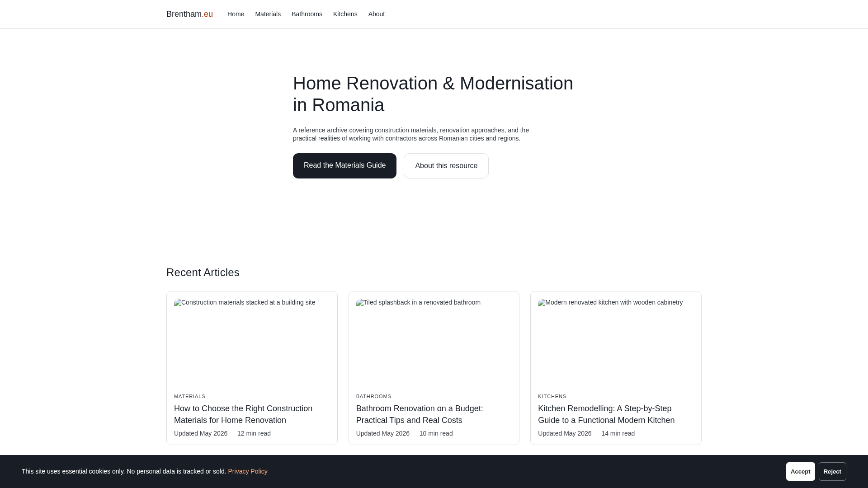Image resolution: width=868 pixels, height=488 pixels.
Task: Click the reference archive description paragraph
Action: [x=411, y=134]
